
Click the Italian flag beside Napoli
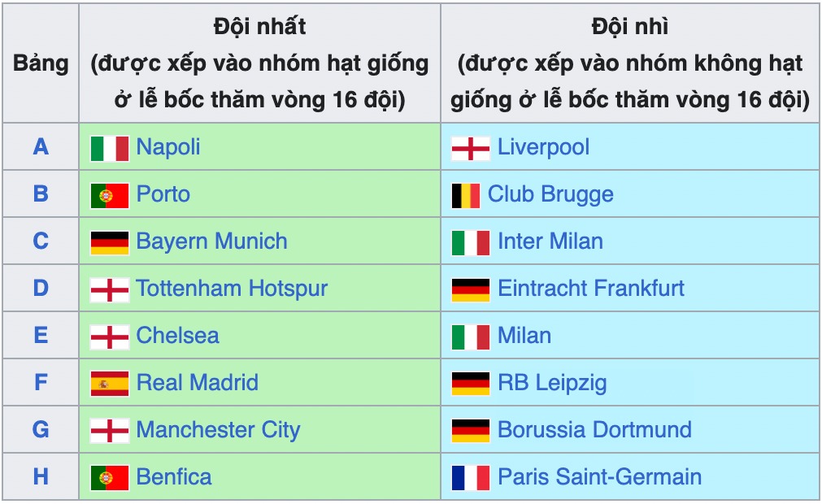click(109, 148)
